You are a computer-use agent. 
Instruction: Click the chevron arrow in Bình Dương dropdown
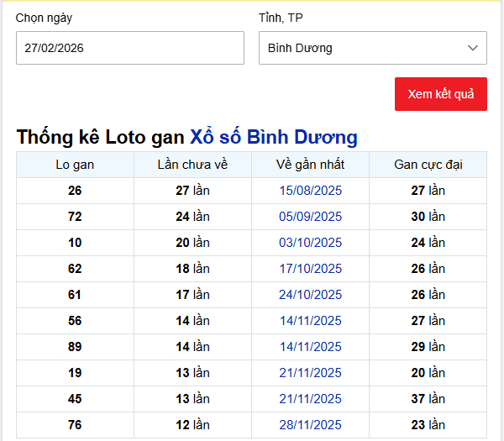[473, 48]
